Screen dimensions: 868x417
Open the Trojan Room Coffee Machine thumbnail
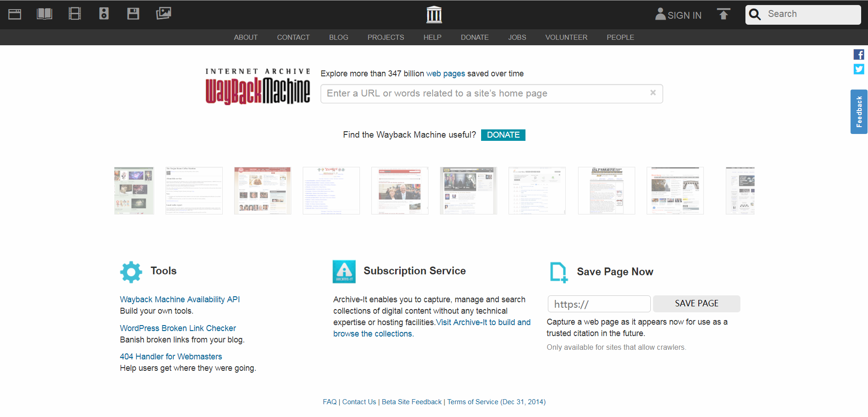[194, 191]
